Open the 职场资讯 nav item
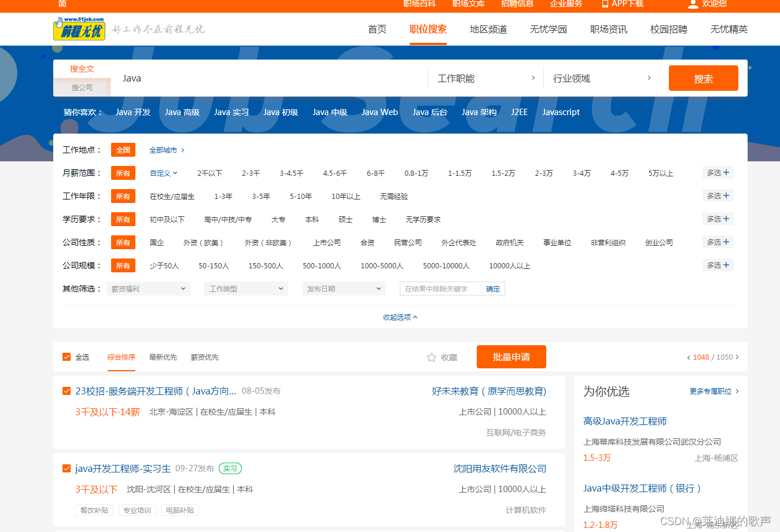780x532 pixels. click(x=609, y=29)
